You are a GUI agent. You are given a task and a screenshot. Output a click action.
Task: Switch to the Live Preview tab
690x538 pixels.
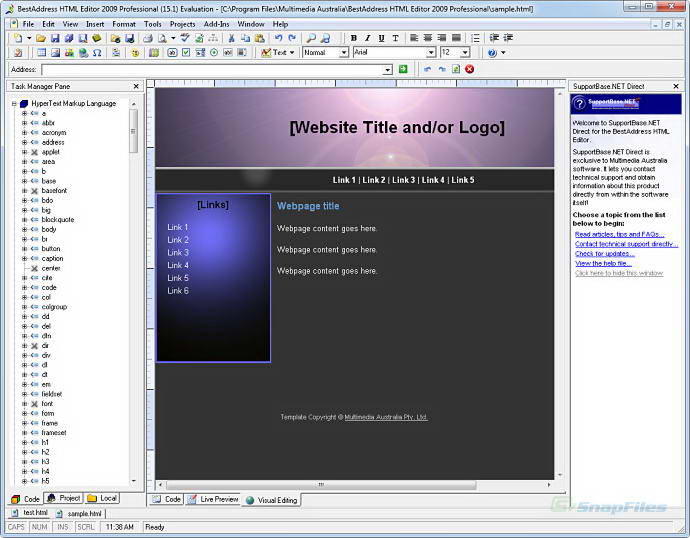coord(213,499)
